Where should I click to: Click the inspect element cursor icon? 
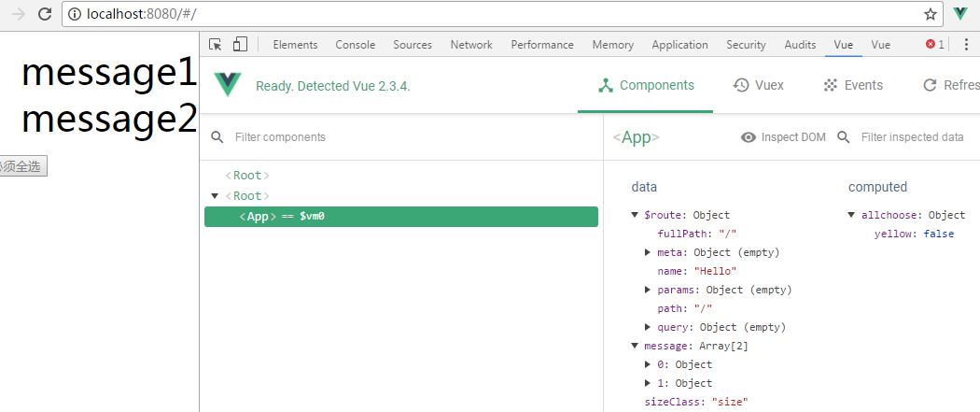tap(216, 44)
